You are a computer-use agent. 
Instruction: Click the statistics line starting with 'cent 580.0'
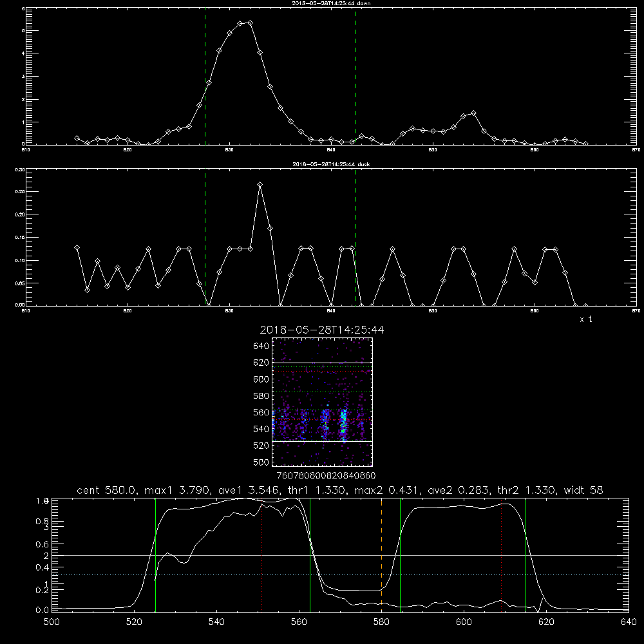(x=340, y=490)
